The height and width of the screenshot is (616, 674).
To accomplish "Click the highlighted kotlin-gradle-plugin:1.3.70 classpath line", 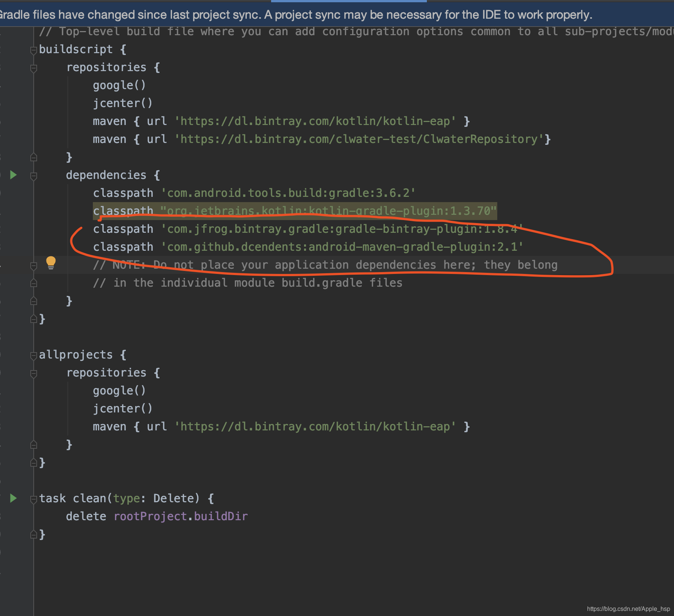I will [x=295, y=211].
